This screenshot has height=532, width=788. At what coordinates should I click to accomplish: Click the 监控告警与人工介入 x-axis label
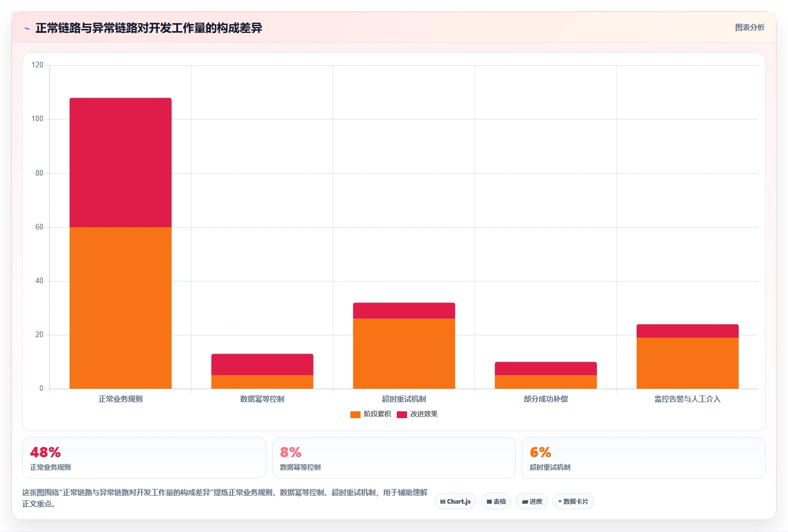point(688,399)
